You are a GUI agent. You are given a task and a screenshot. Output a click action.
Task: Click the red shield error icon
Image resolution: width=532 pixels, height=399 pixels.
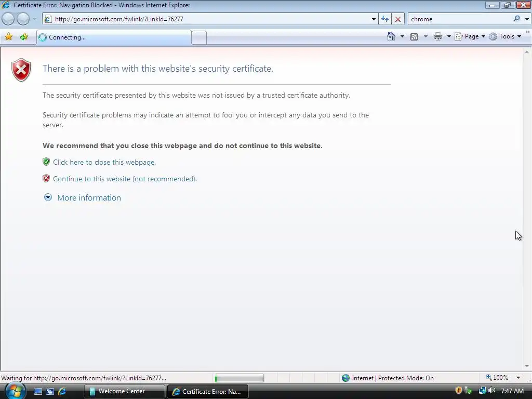(21, 70)
